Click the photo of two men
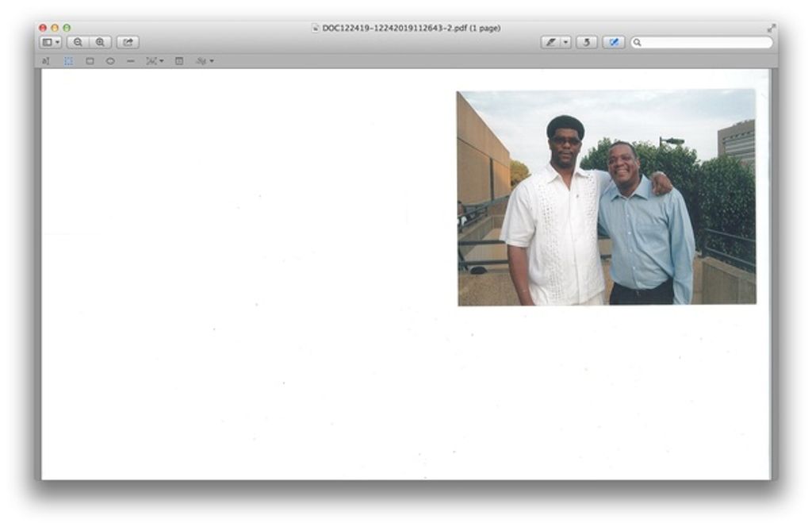Image resolution: width=812 pixels, height=527 pixels. click(607, 198)
